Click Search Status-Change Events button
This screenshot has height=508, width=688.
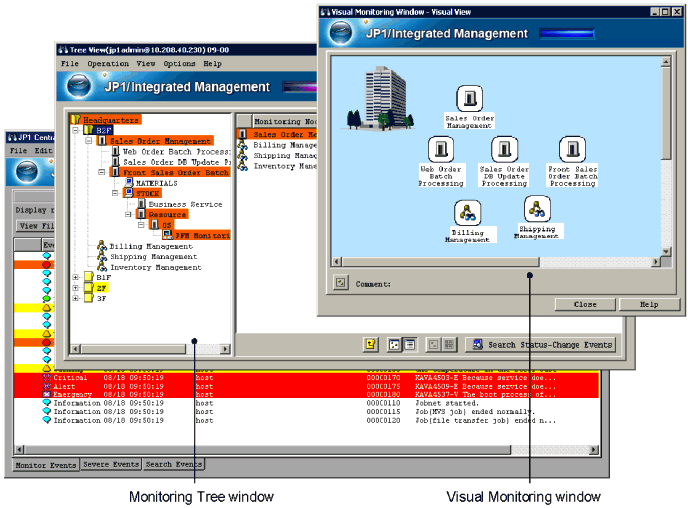coord(541,345)
